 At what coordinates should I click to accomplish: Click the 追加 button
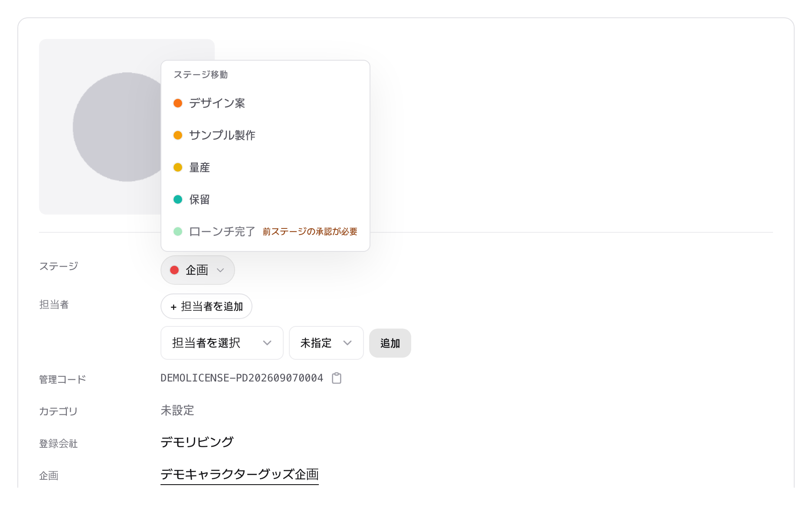pos(390,343)
